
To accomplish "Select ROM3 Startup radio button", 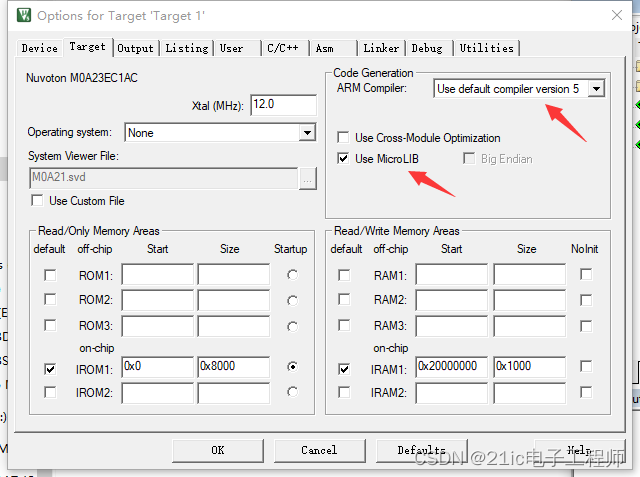I will click(x=292, y=326).
